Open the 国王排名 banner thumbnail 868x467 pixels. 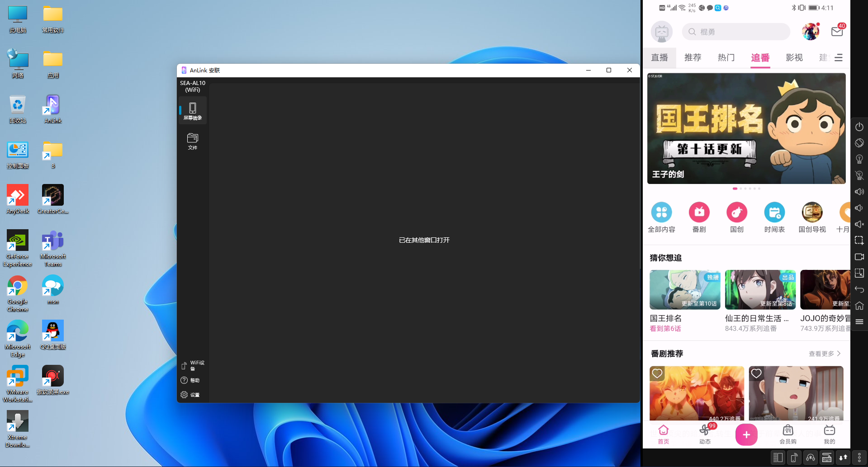746,128
